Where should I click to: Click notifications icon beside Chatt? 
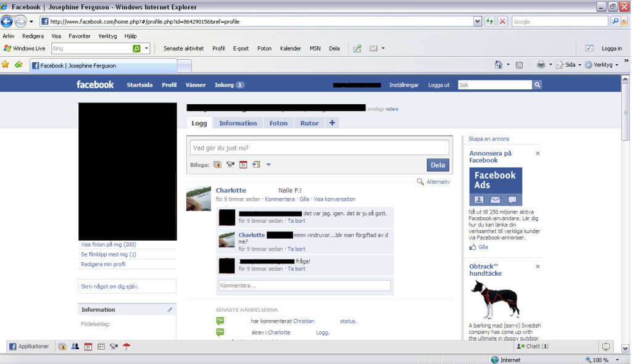coord(606,346)
